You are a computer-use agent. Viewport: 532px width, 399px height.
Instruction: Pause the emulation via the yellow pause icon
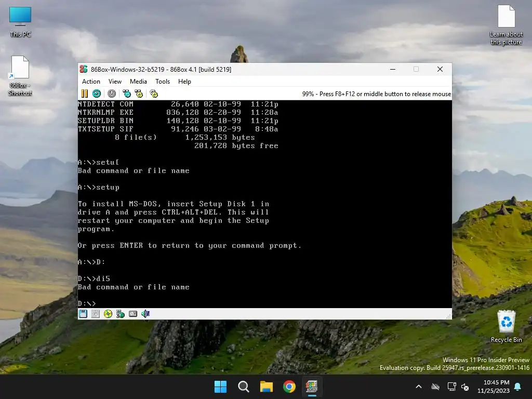pos(85,94)
